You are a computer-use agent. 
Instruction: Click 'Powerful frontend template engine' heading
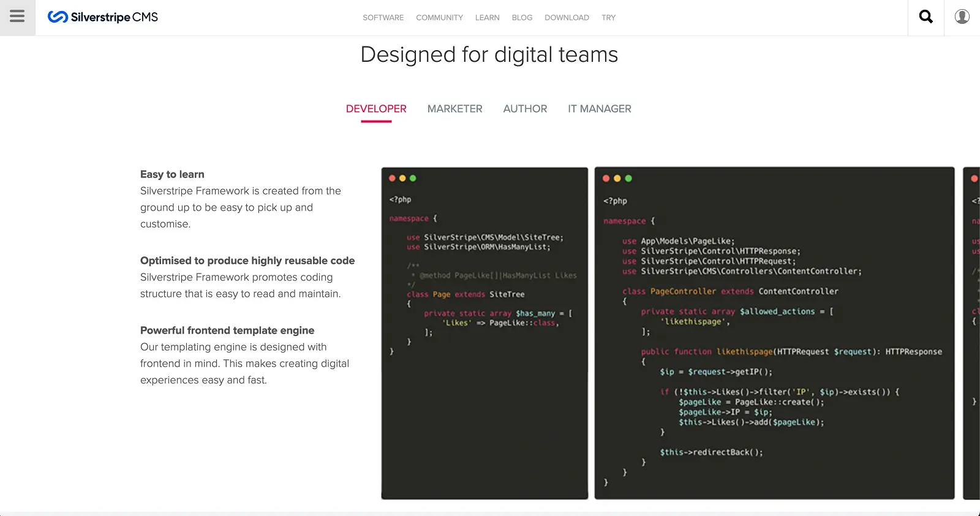(227, 331)
